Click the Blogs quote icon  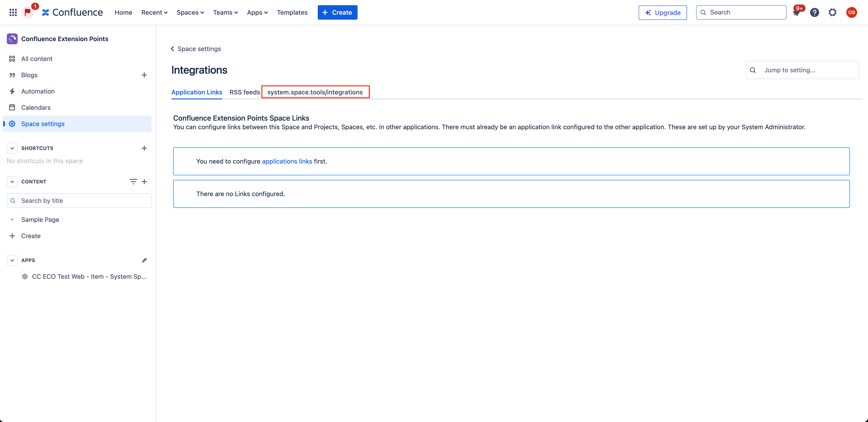point(12,75)
